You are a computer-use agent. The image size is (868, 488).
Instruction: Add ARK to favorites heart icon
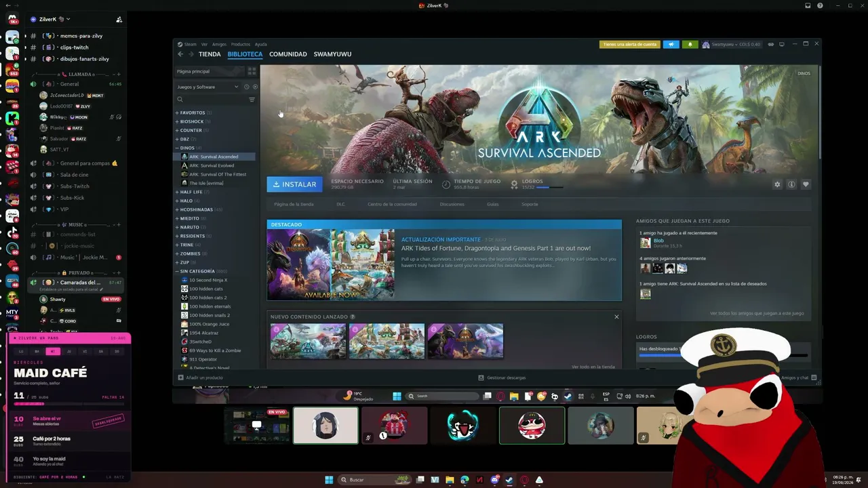pos(806,184)
